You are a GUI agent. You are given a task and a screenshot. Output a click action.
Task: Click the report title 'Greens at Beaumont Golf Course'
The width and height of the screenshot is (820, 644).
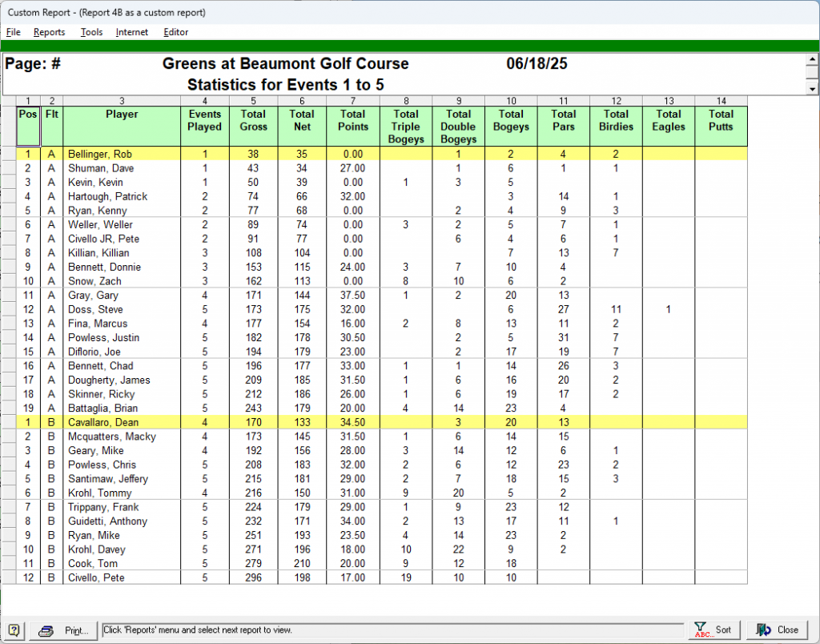tap(285, 64)
